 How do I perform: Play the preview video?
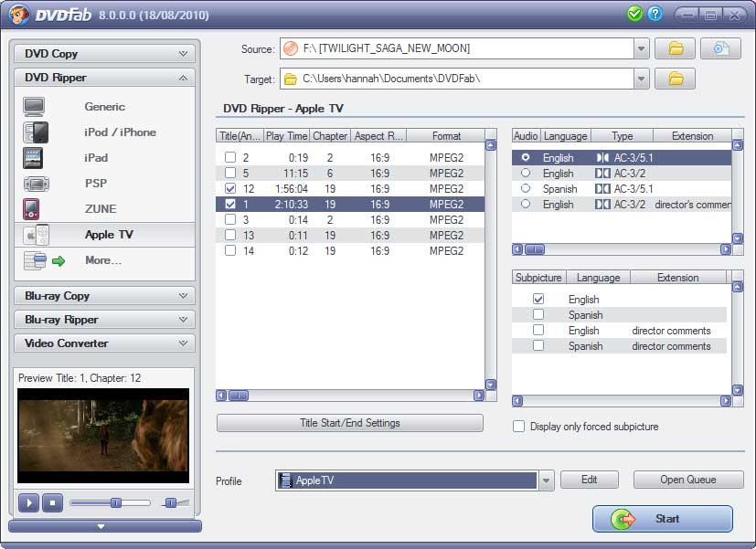point(29,503)
